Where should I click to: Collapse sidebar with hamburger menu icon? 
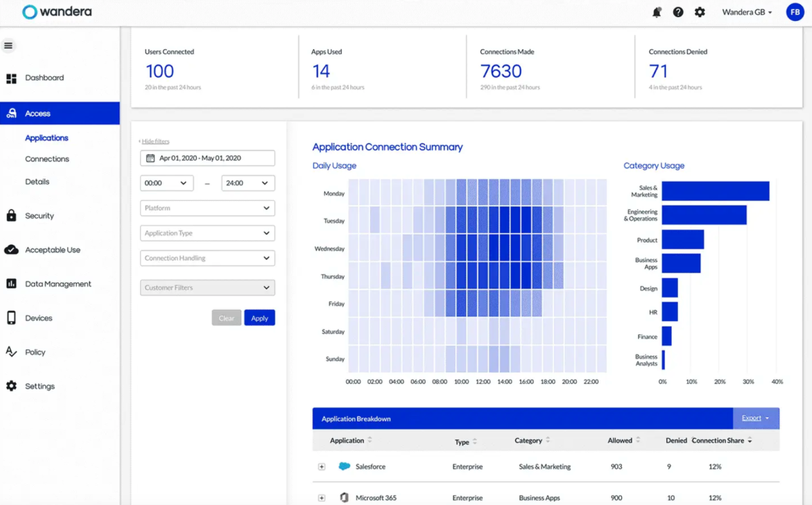[9, 46]
